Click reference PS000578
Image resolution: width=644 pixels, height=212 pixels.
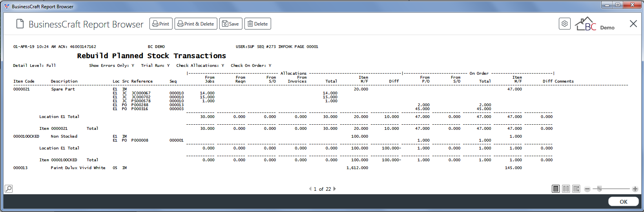click(141, 101)
